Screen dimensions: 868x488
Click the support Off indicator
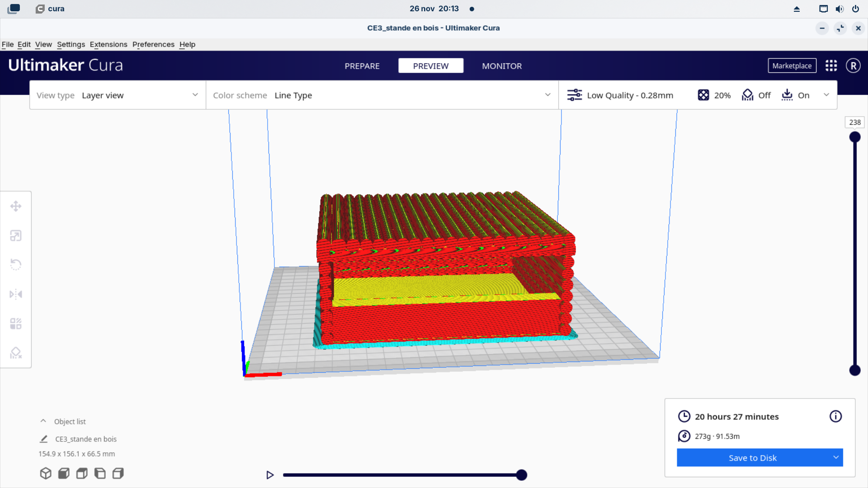[756, 95]
